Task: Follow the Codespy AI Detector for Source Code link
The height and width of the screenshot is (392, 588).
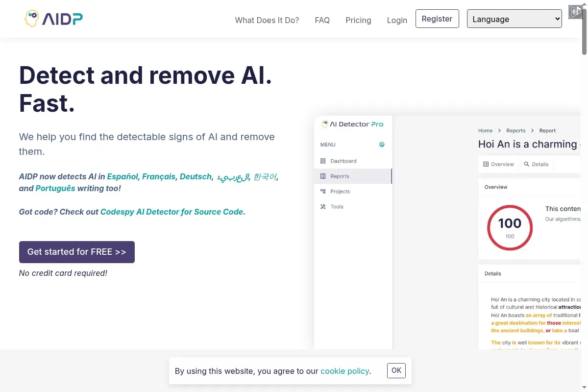Action: coord(171,212)
